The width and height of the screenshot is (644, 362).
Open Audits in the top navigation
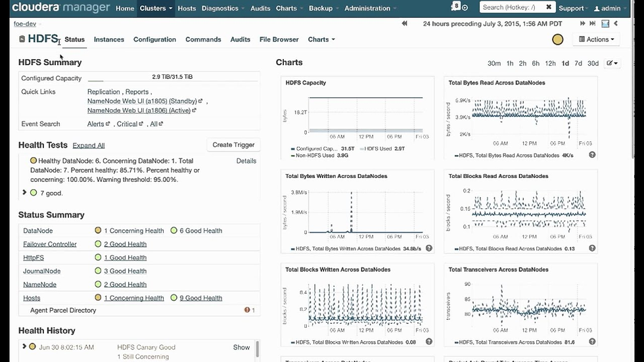(260, 8)
